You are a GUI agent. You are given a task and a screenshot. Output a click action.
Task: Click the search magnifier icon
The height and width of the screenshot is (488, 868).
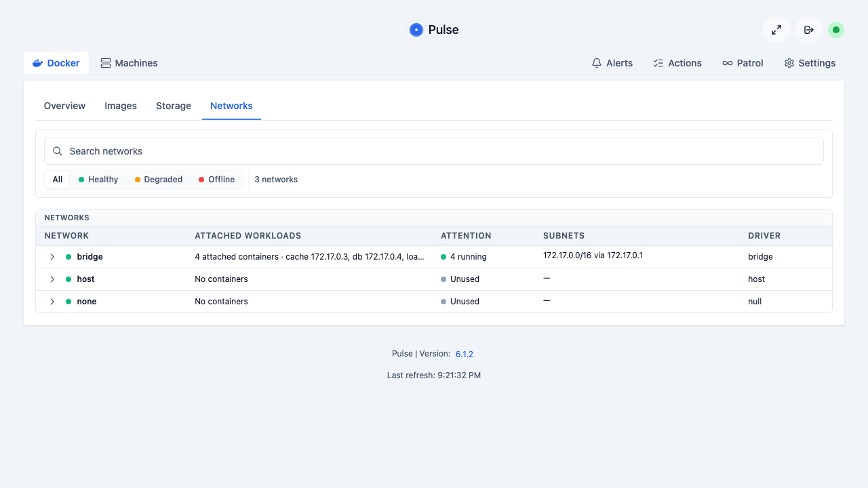pos(58,151)
